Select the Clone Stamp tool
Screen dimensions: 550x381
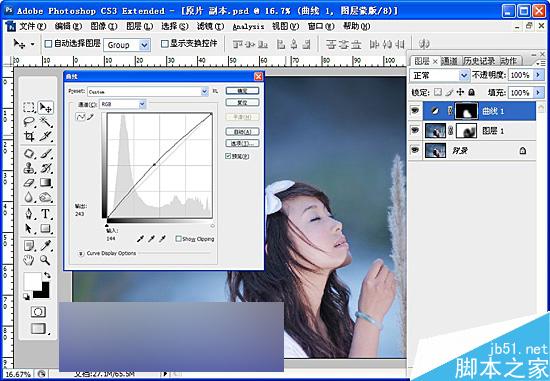[29, 168]
